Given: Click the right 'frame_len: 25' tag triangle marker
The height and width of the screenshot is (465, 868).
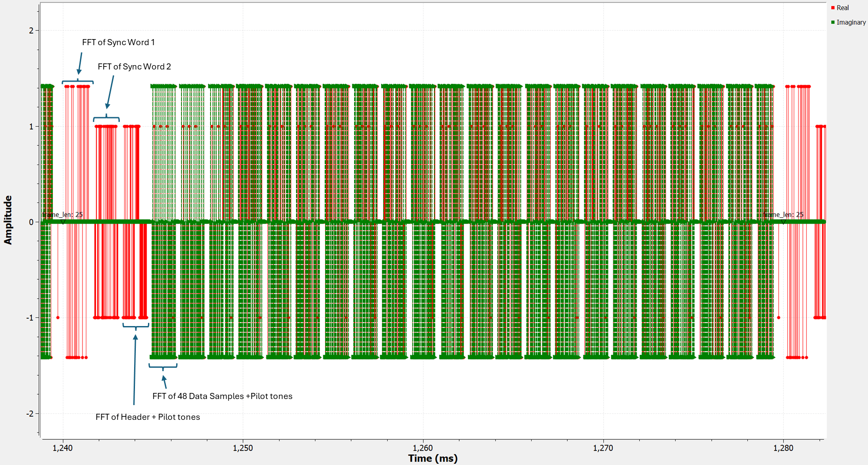Looking at the screenshot, I should pos(783,222).
